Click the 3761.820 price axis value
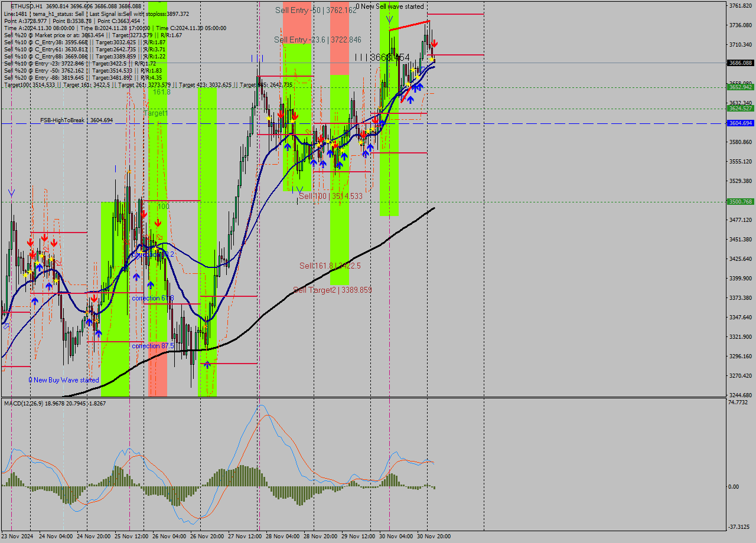 pos(741,6)
